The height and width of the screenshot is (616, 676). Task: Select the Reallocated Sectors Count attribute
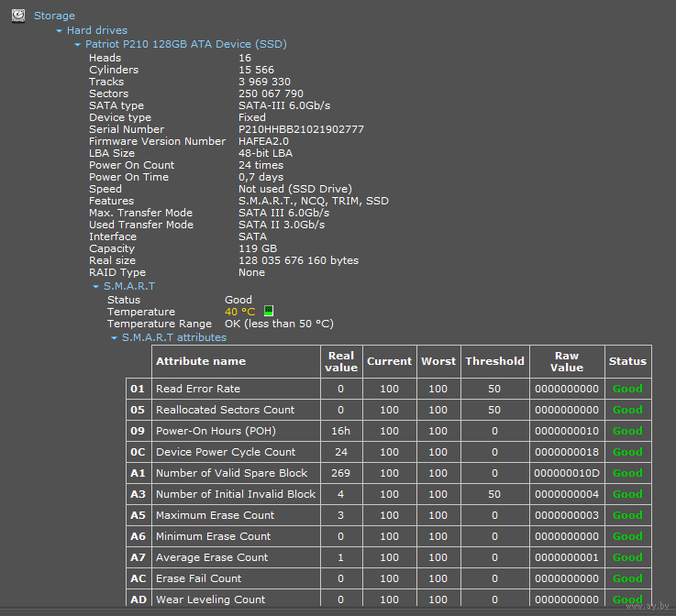[225, 410]
